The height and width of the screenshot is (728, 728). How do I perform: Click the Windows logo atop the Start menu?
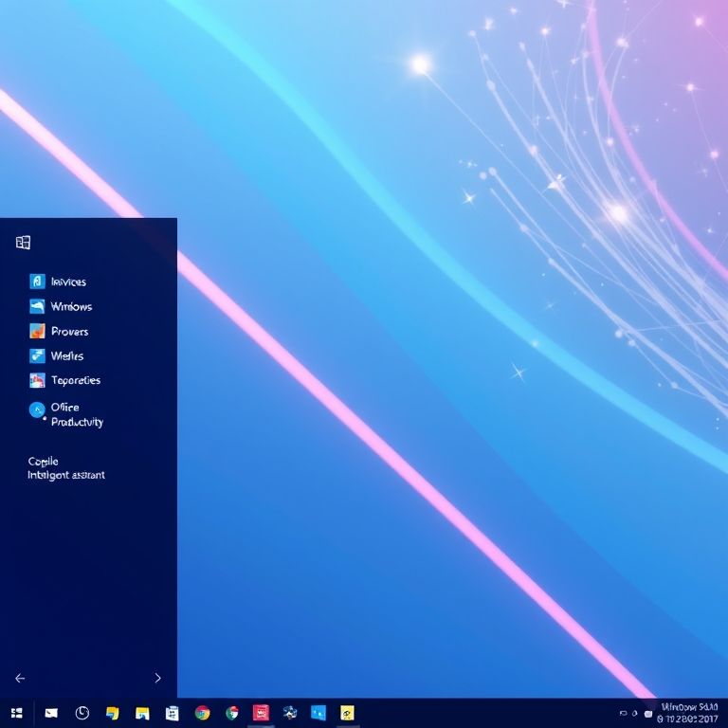24,243
